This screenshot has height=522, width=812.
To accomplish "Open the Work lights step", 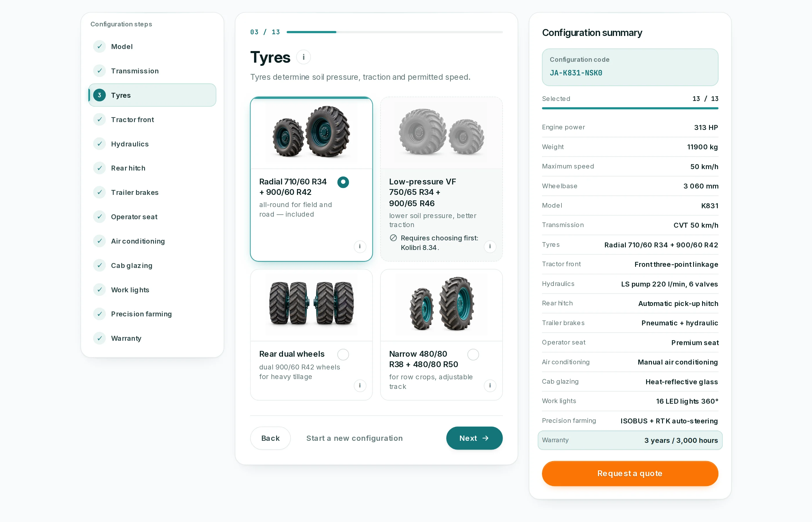I will click(152, 290).
